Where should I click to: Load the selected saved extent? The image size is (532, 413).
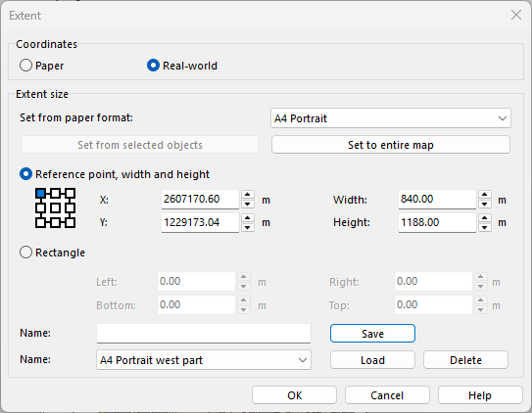pyautogui.click(x=372, y=360)
